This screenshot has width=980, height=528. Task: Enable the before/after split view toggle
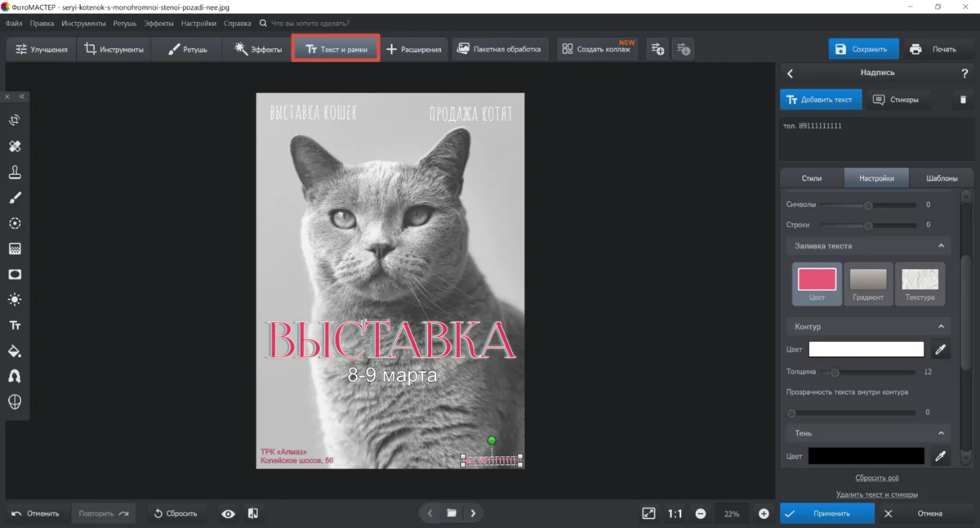coord(252,513)
